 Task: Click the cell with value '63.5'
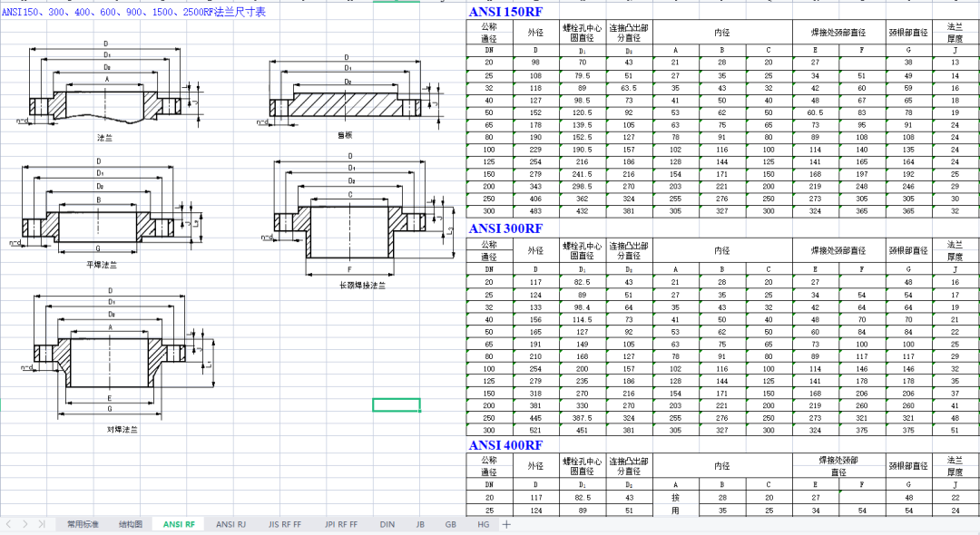(x=629, y=88)
